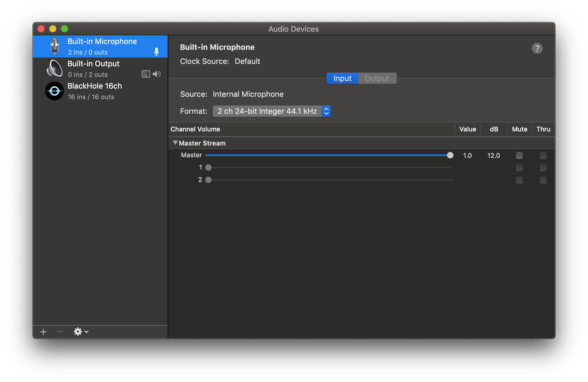Click the default output speaker volume icon
The width and height of the screenshot is (588, 382).
coord(157,74)
